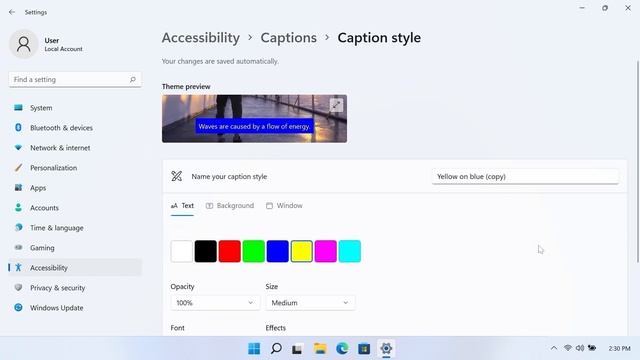Click the user profile avatar
640x360 pixels.
24,44
